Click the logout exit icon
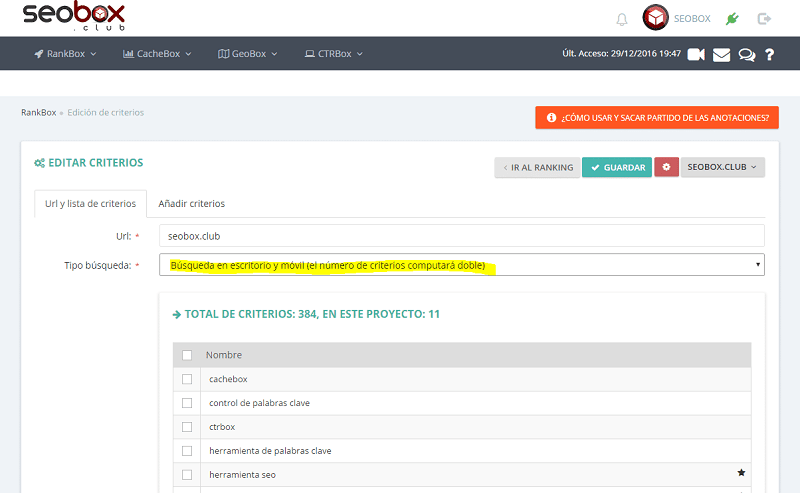The height and width of the screenshot is (493, 800). click(764, 19)
